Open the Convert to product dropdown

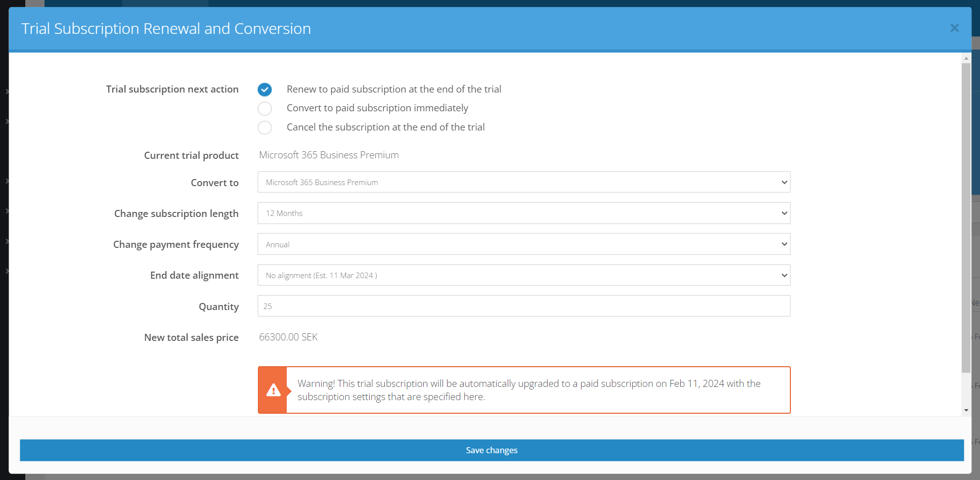524,182
